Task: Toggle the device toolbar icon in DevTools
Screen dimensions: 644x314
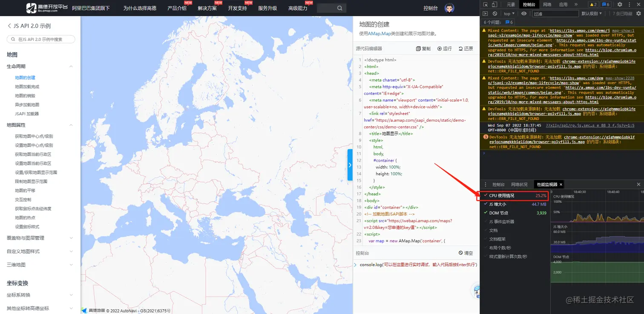Action: coord(494,4)
